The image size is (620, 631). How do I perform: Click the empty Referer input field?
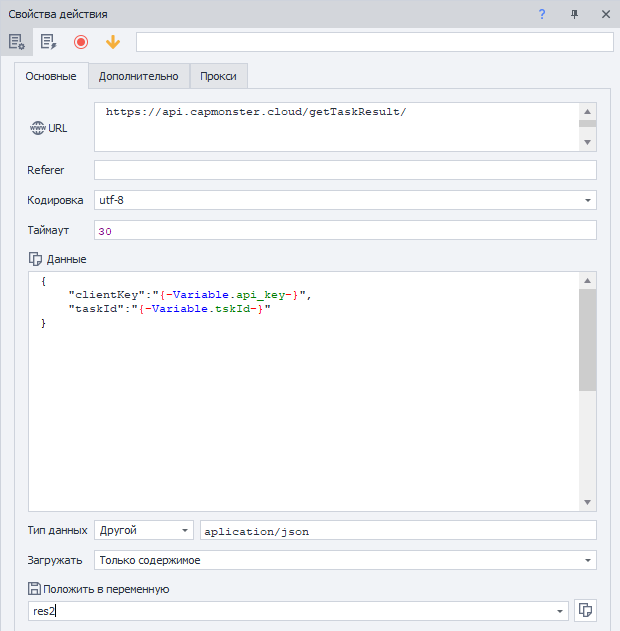tap(345, 170)
